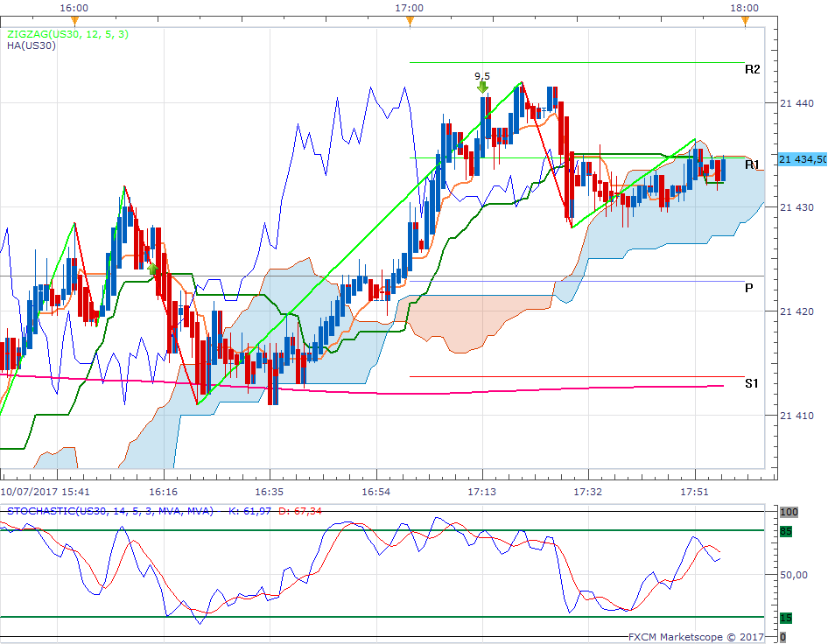Click the 17:32 time axis label

[587, 492]
